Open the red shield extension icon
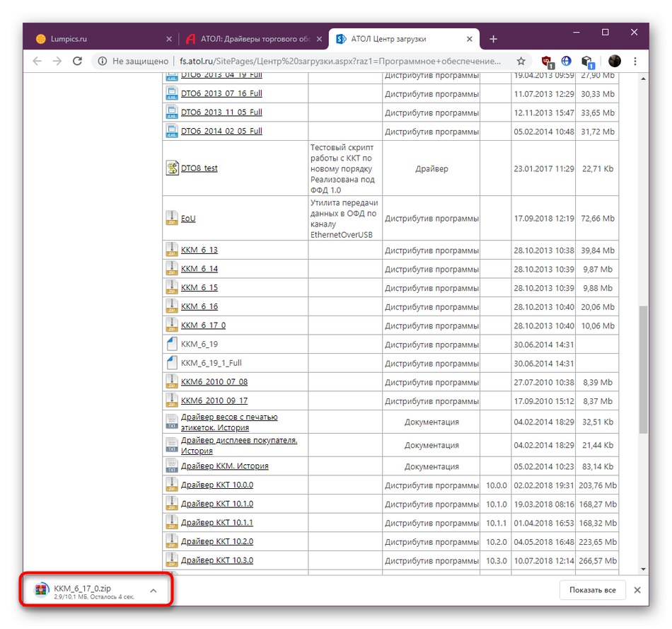Viewport: 672px width, 629px height. [x=547, y=62]
